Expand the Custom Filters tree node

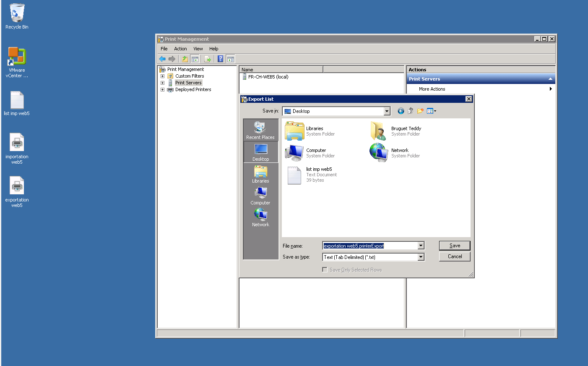162,76
